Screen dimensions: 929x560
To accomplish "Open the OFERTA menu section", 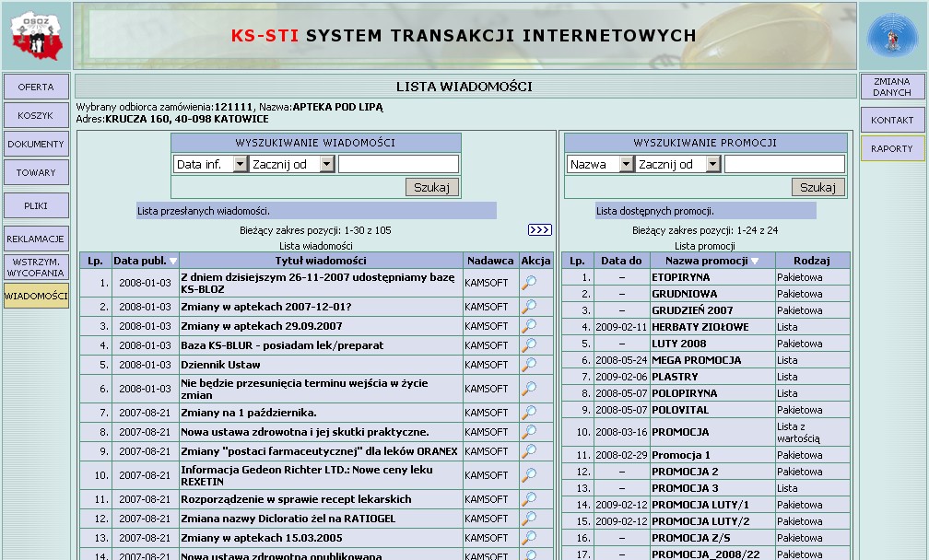I will point(36,87).
